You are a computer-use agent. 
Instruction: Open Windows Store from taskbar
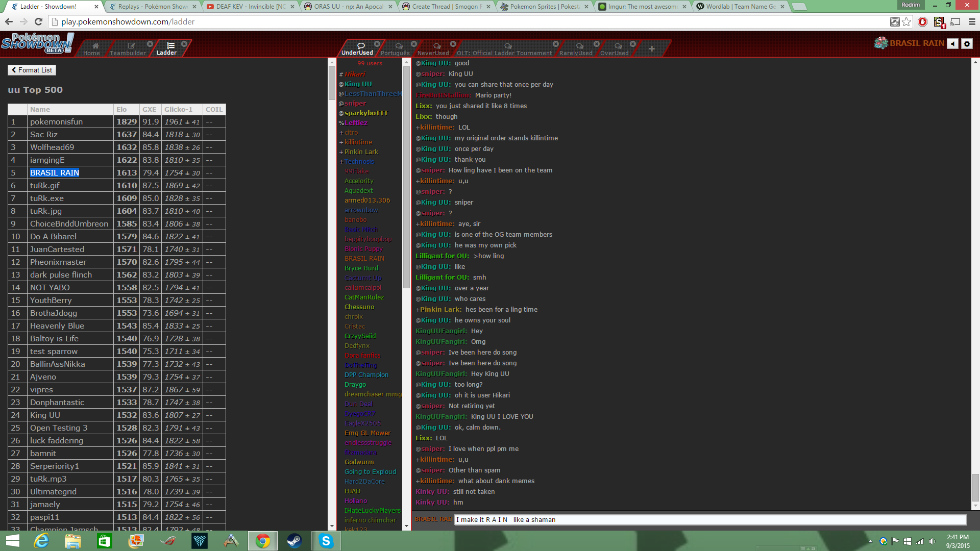tap(105, 541)
